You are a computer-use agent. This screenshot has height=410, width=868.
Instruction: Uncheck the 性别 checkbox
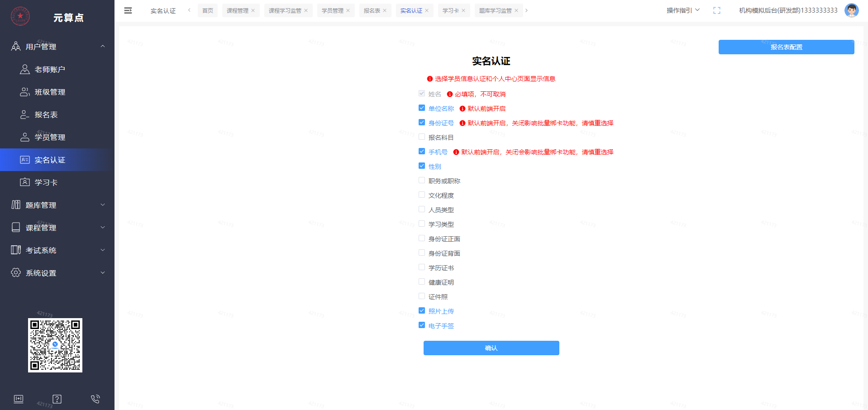(422, 166)
